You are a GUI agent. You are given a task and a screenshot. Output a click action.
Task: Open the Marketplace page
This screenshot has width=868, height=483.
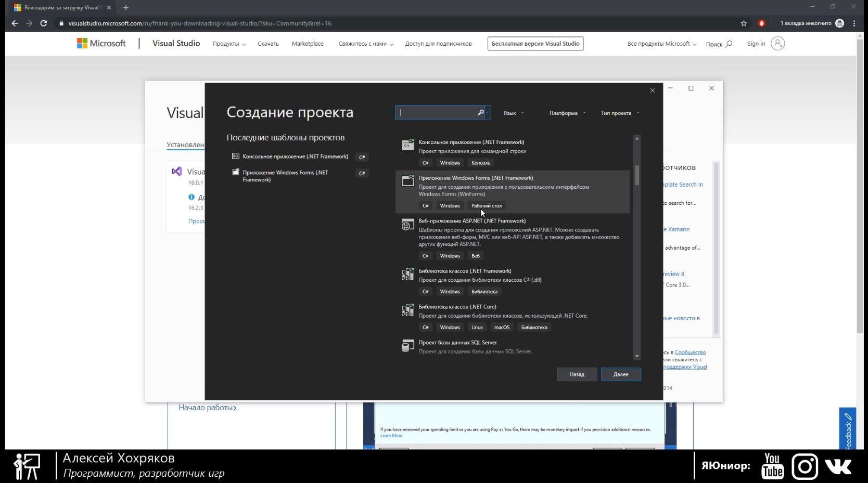coord(308,44)
